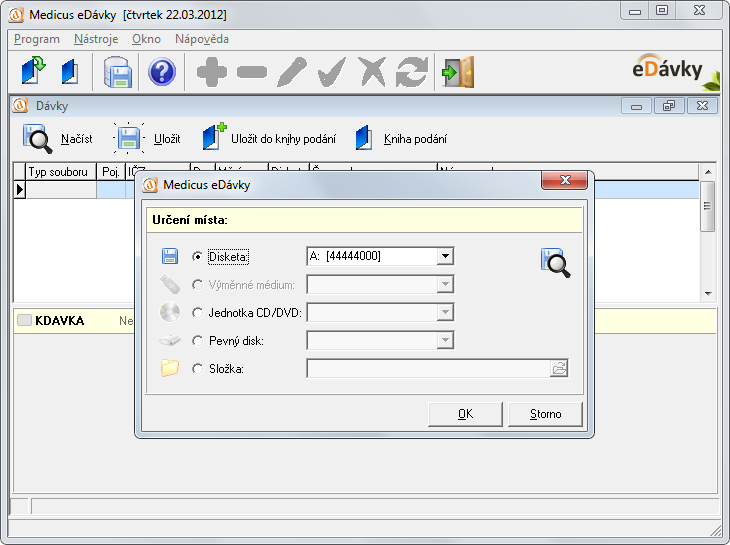Click the Uložit label
Image resolution: width=730 pixels, height=545 pixels.
click(x=167, y=139)
